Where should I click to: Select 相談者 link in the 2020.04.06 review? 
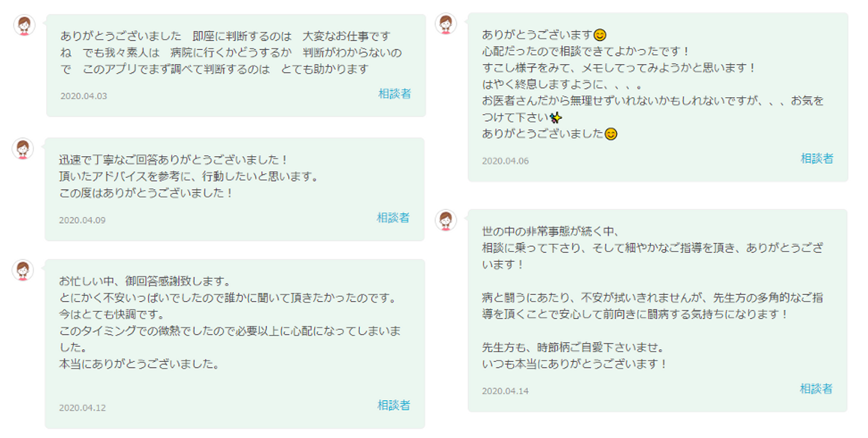pos(817,159)
